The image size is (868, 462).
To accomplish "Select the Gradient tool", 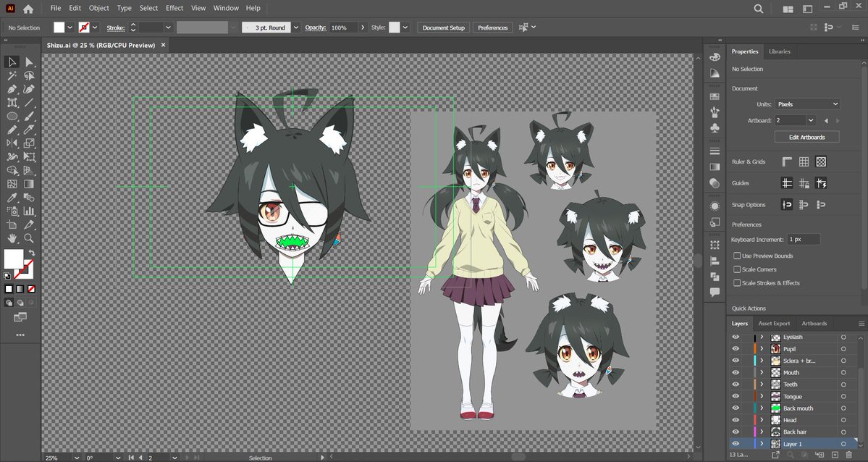I will pos(29,184).
